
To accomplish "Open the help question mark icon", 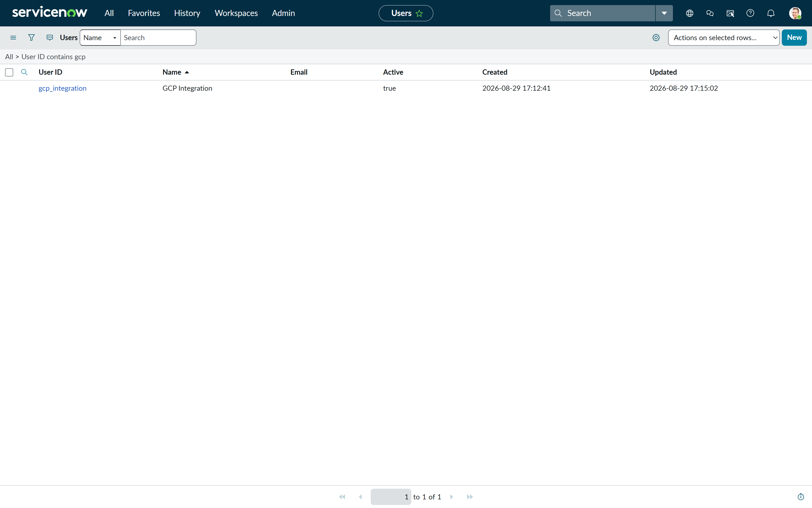I will [750, 13].
